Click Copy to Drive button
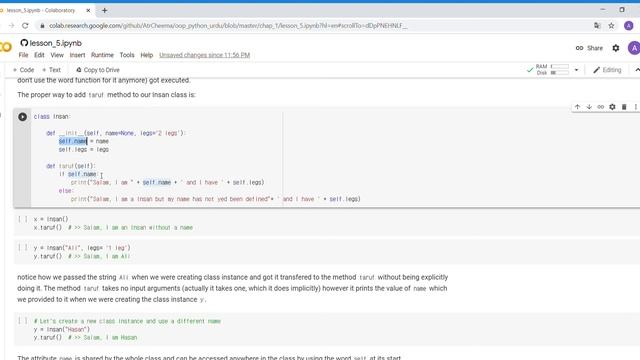Screen dimensions: 640x360 [98, 70]
